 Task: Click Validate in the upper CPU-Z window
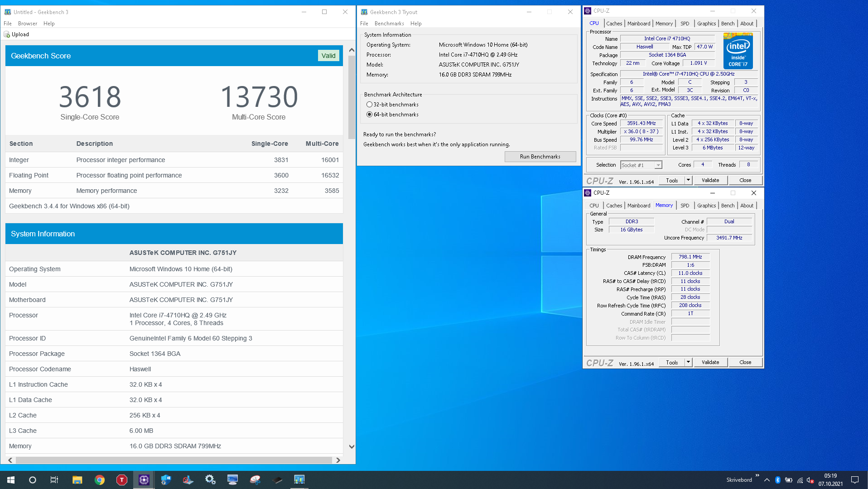[x=710, y=180]
